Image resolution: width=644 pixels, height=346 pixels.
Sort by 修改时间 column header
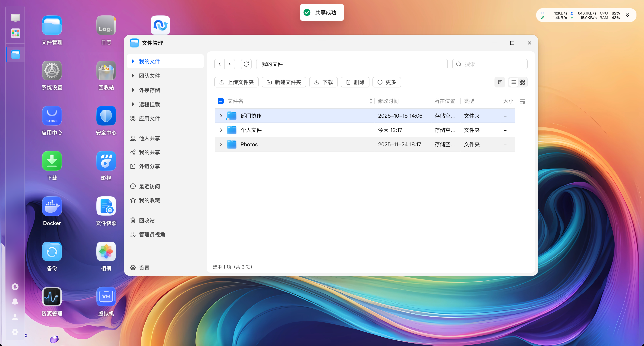[x=388, y=101]
